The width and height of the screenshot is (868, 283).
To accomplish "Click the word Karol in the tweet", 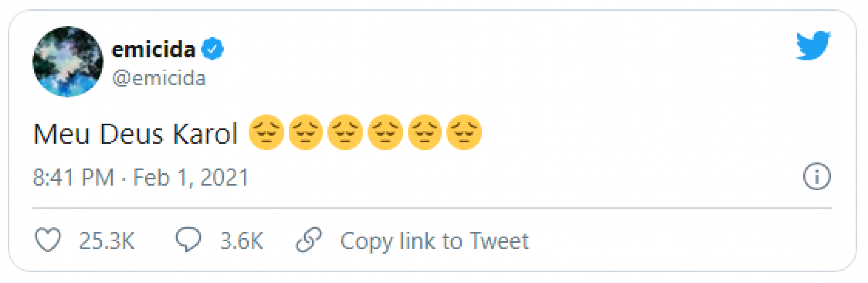I will point(205,134).
